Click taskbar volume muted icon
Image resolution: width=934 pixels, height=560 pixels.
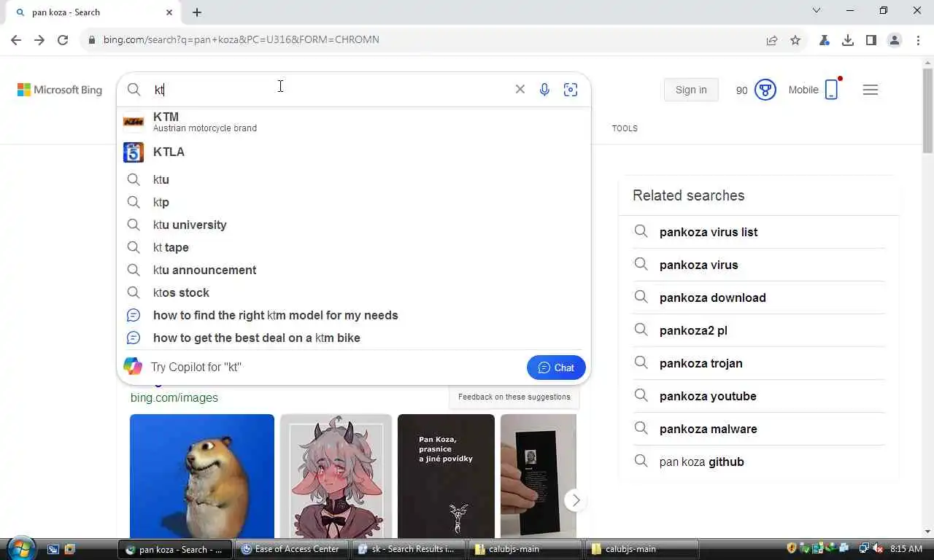coord(878,548)
